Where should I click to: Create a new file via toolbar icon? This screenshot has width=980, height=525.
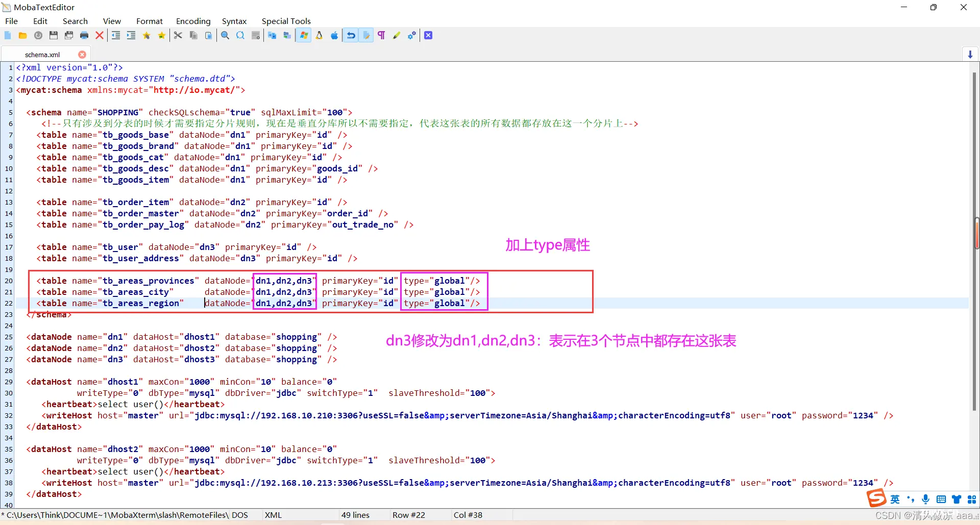tap(8, 35)
